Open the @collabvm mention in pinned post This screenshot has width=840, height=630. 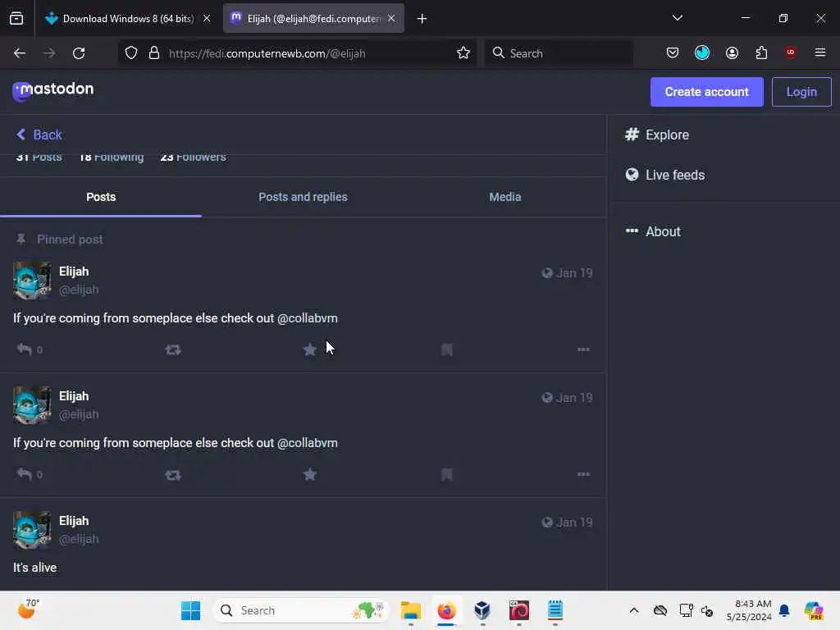click(x=307, y=318)
